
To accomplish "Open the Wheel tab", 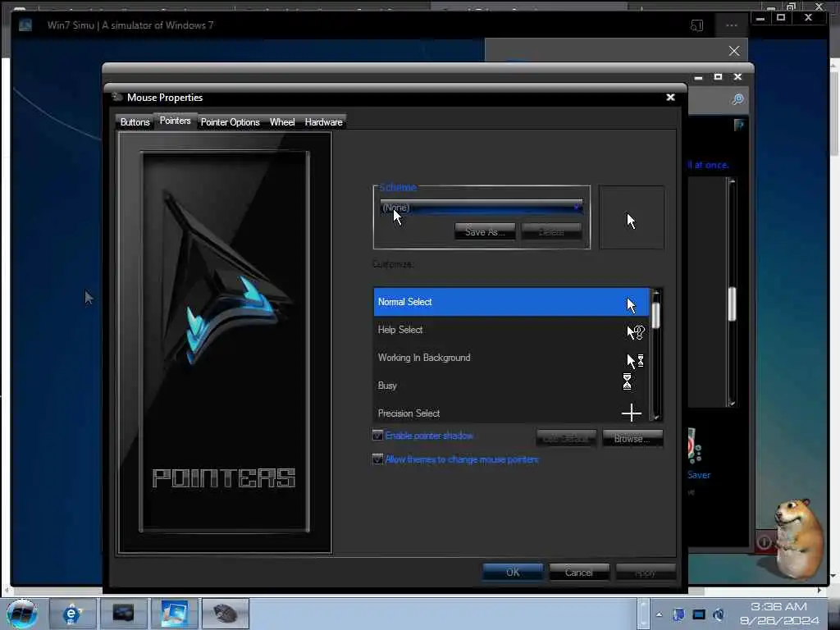I will [282, 122].
